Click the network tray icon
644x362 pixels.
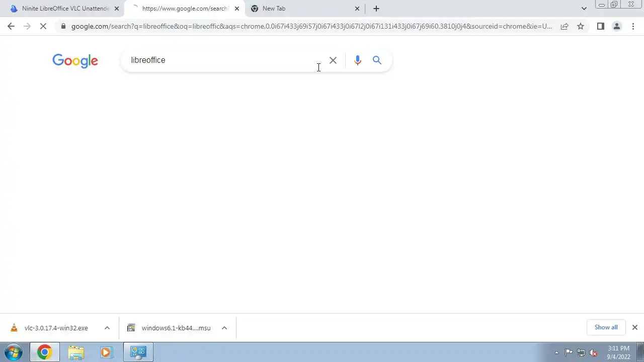pyautogui.click(x=581, y=352)
